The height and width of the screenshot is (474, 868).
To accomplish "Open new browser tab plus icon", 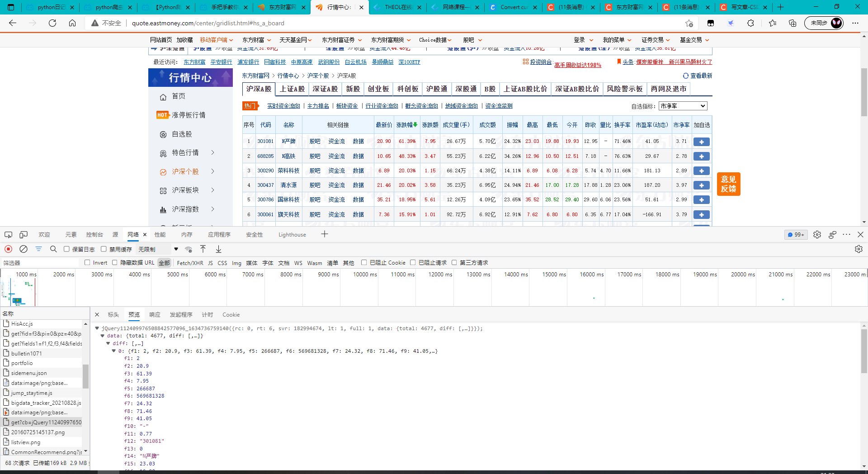I will point(780,7).
